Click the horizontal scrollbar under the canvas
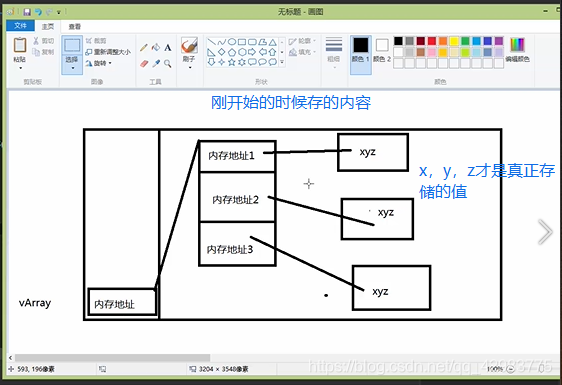562x385 pixels. tap(112, 357)
